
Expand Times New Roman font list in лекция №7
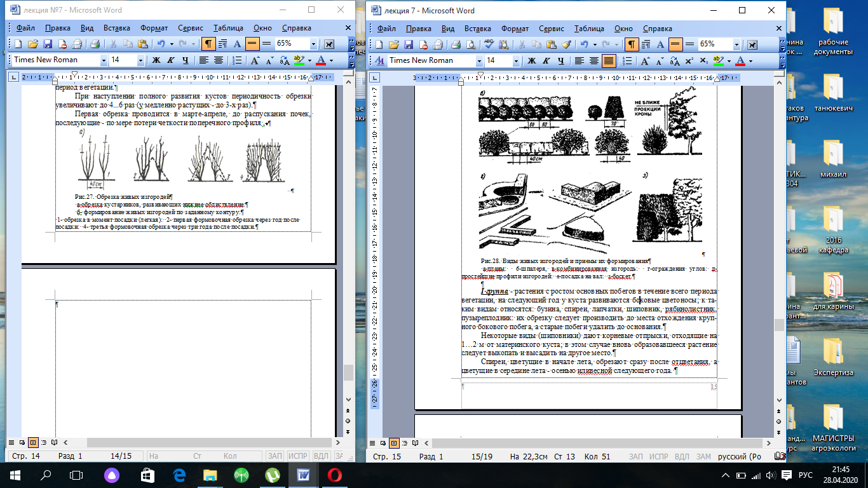104,60
